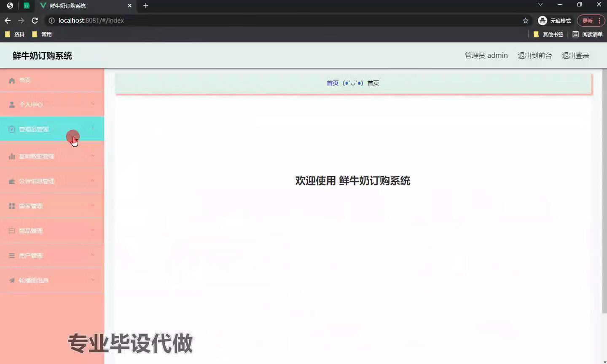Click the paper plane icon beside 轮播图信息

click(12, 281)
